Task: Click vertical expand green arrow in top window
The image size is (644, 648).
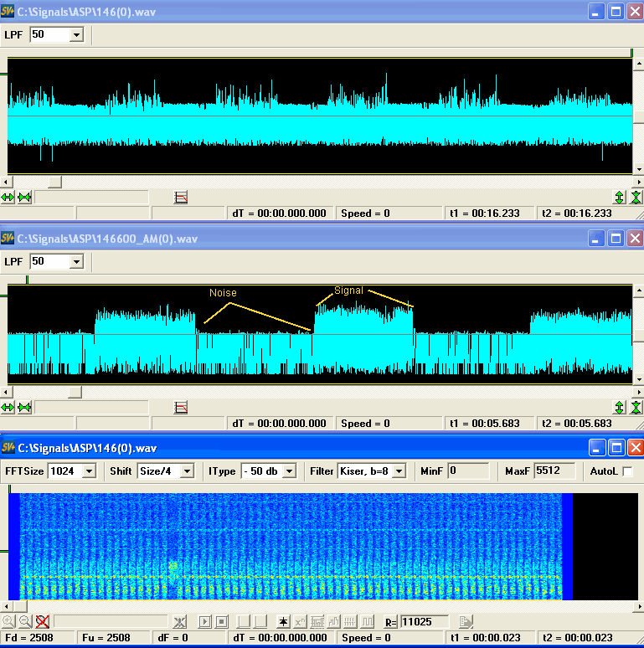Action: tap(619, 198)
